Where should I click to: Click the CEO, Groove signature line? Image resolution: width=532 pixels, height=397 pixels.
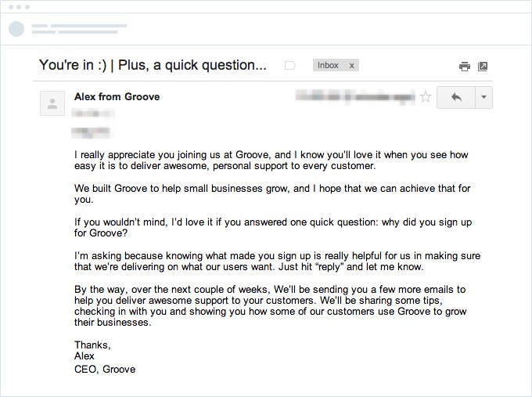tap(105, 369)
